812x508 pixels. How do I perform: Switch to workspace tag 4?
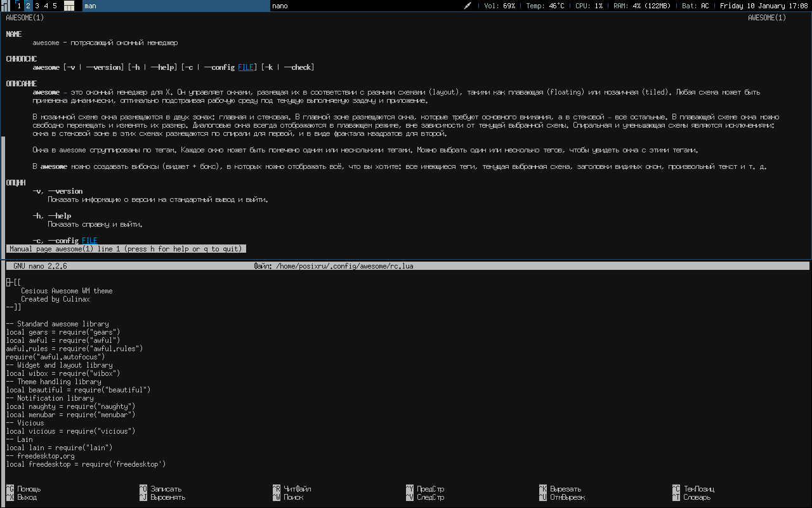[46, 6]
